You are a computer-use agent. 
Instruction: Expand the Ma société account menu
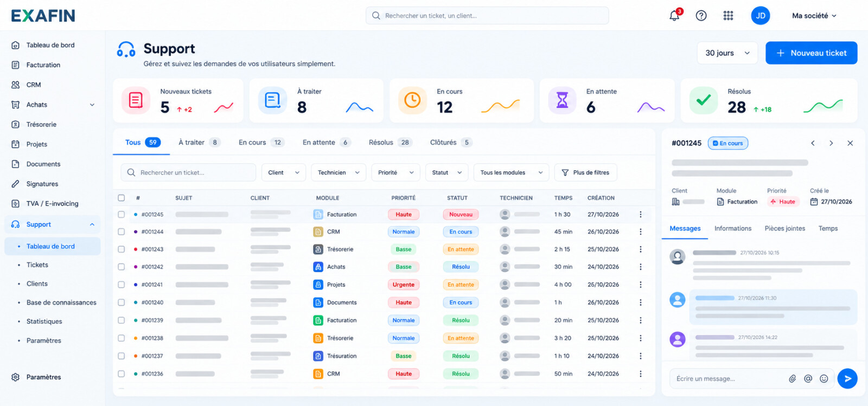pos(814,16)
